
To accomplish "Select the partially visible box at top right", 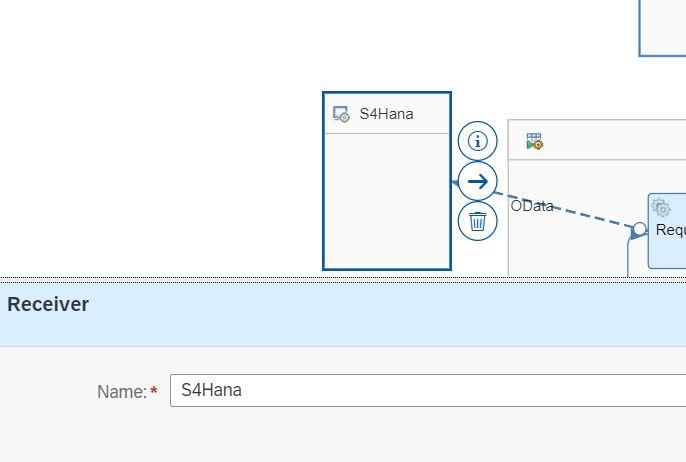I will click(662, 28).
